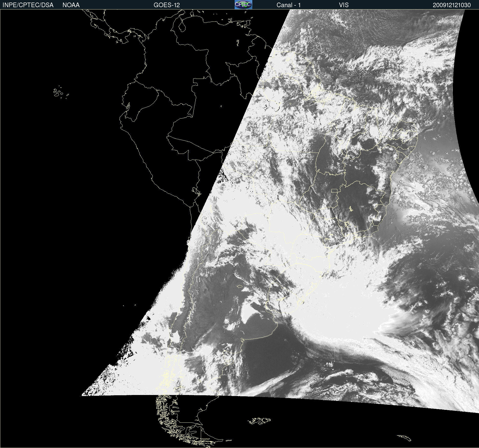Click the CPTEC logo in the header
The width and height of the screenshot is (479, 448).
[x=243, y=5]
